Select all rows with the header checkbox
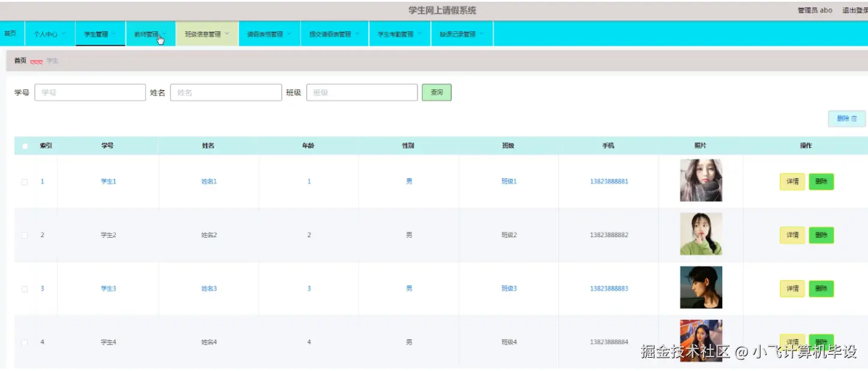The width and height of the screenshot is (868, 371). click(x=25, y=146)
